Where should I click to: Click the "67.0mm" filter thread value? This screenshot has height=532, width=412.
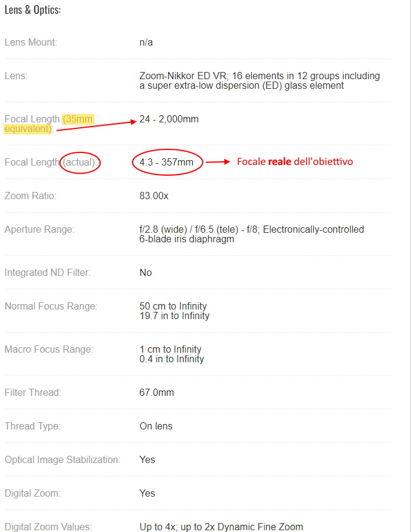(x=157, y=393)
